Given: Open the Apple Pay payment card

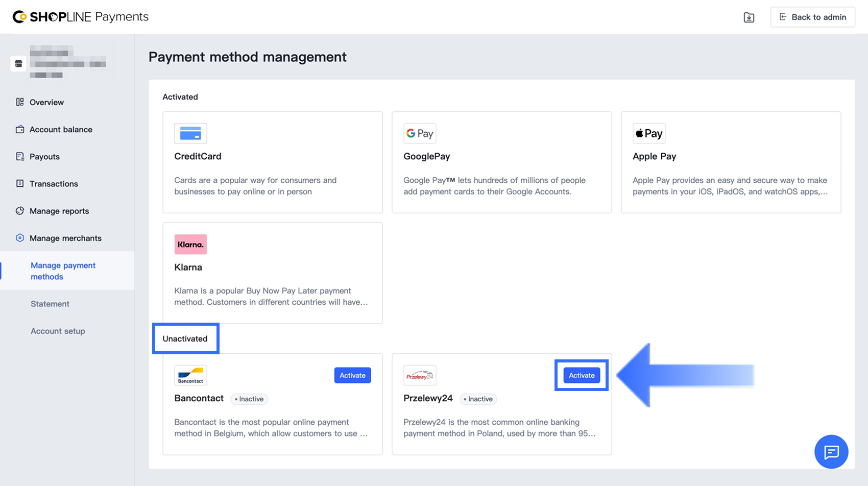Looking at the screenshot, I should (731, 162).
